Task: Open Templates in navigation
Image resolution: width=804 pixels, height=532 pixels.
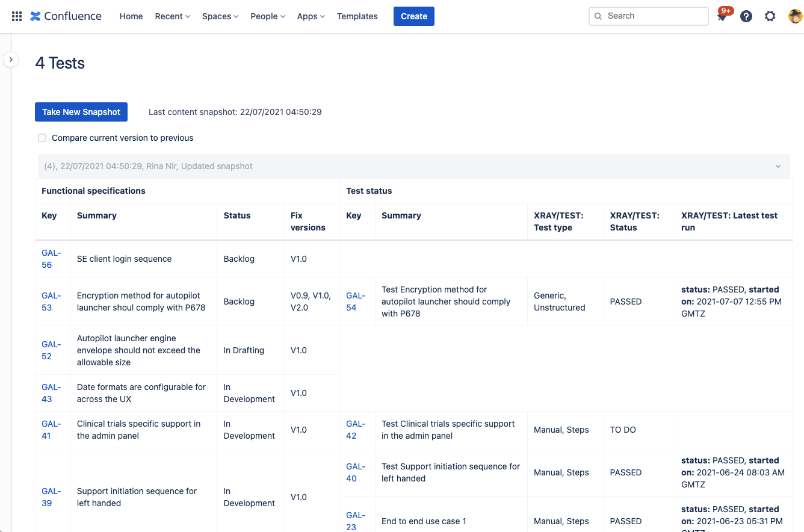Action: (357, 16)
